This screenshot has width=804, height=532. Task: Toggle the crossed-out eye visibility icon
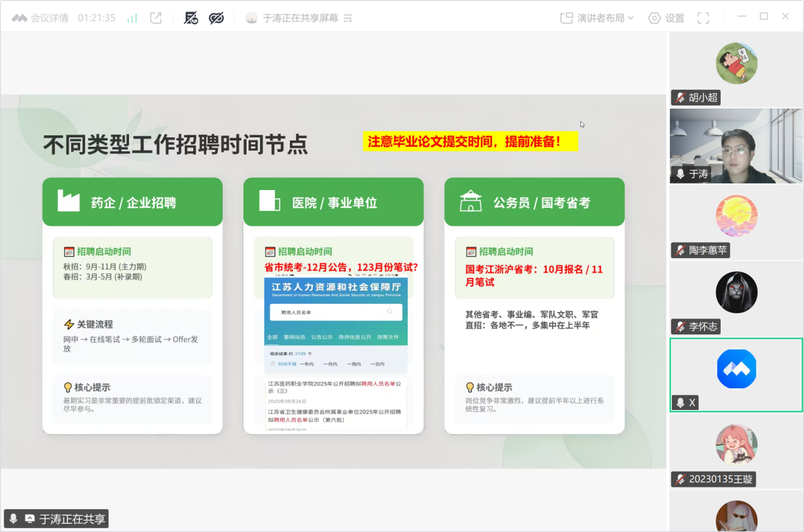point(216,18)
